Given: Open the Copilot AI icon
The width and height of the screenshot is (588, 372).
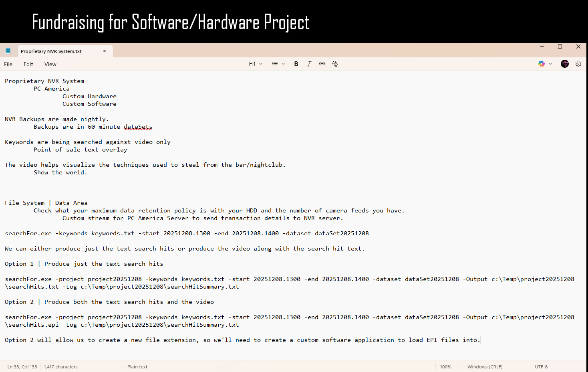Looking at the screenshot, I should (x=541, y=64).
